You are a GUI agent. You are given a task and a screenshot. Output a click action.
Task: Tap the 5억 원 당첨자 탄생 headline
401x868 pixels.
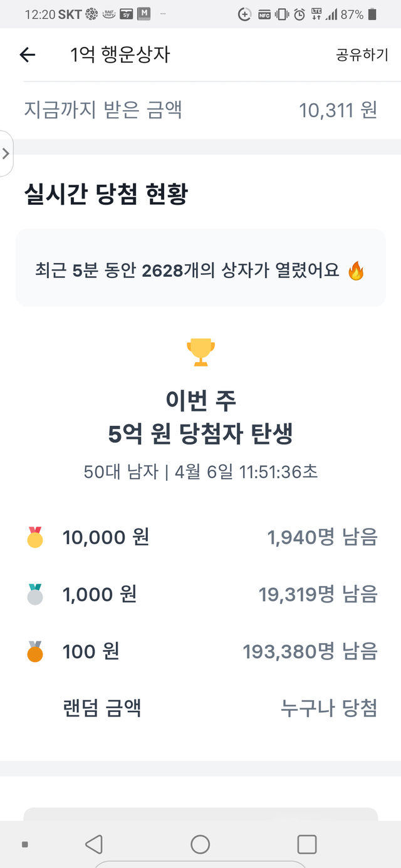click(200, 435)
